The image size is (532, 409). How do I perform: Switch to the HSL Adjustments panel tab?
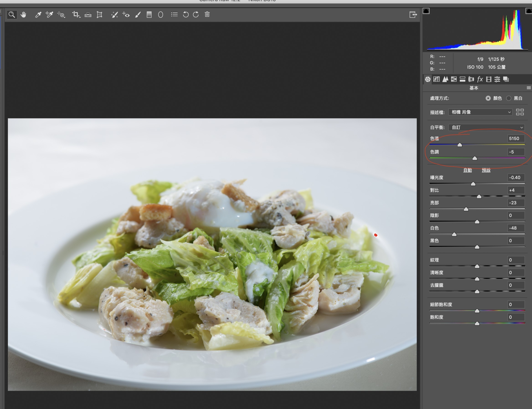click(454, 79)
